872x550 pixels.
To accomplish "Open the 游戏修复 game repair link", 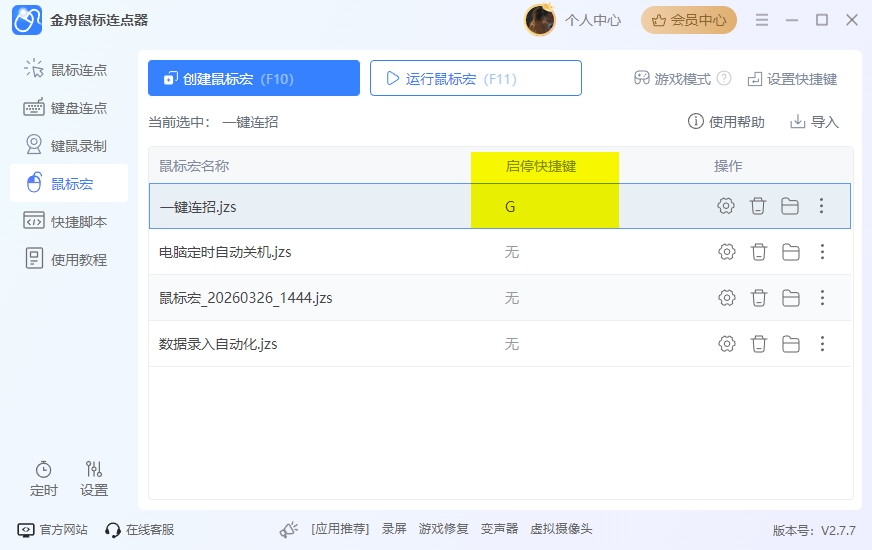I will 443,529.
